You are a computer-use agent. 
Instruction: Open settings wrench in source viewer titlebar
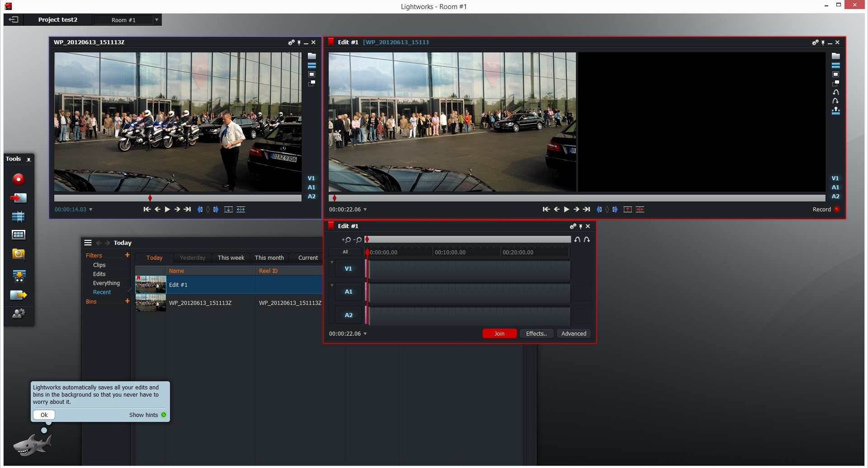pyautogui.click(x=291, y=42)
